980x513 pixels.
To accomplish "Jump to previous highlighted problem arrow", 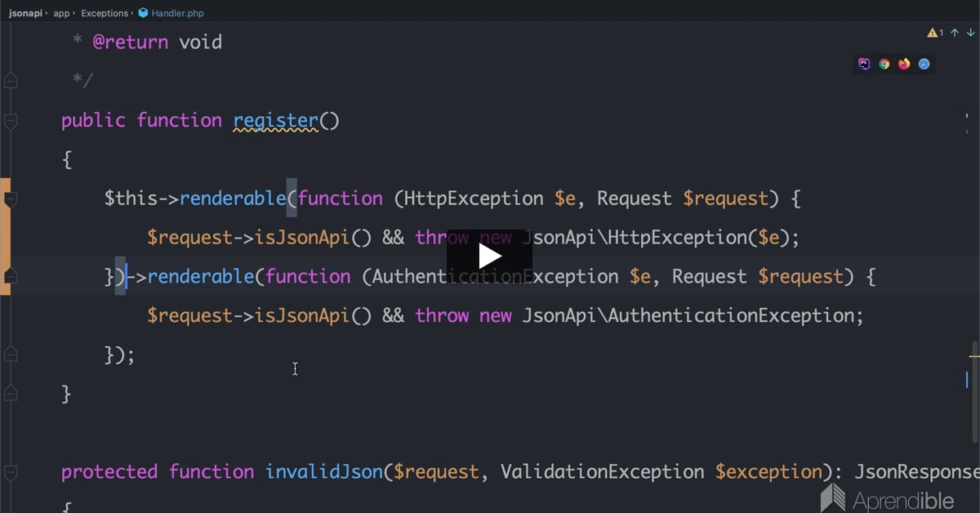I will pos(955,33).
